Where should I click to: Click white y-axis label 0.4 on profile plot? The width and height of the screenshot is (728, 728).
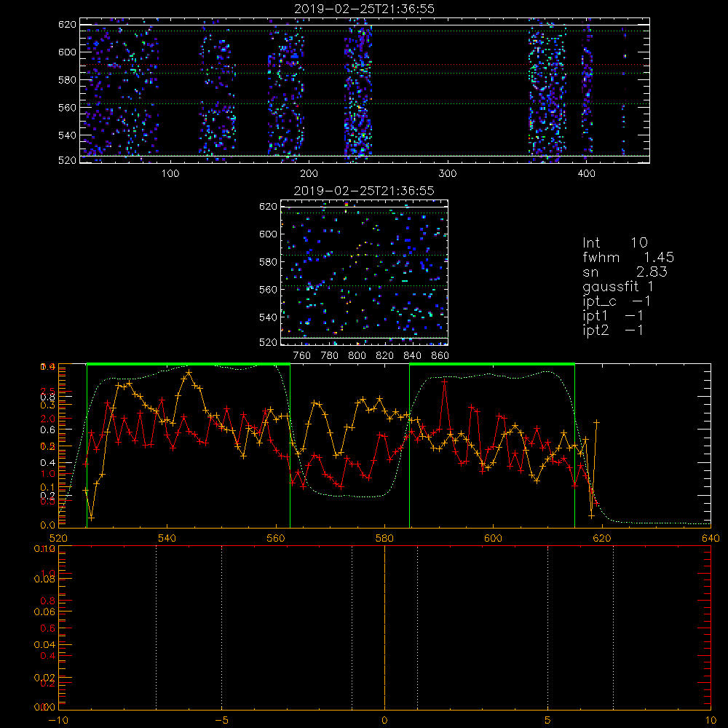coord(48,462)
